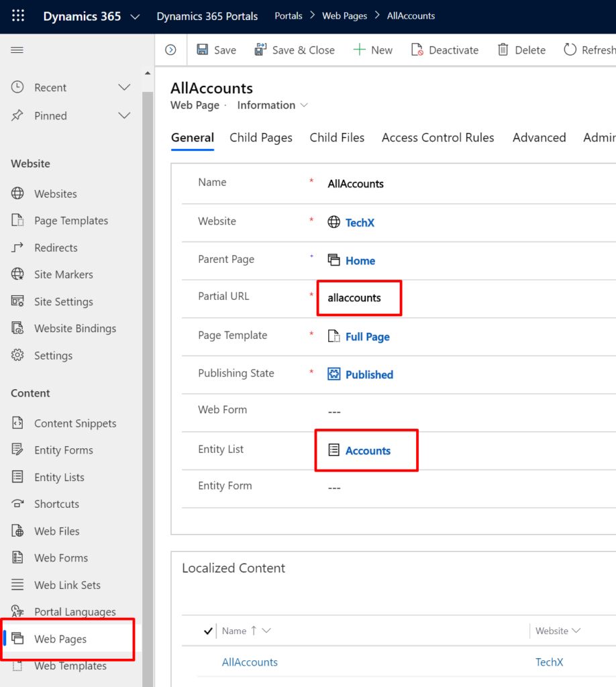616x687 pixels.
Task: Open the Child Files tab
Action: 337,138
